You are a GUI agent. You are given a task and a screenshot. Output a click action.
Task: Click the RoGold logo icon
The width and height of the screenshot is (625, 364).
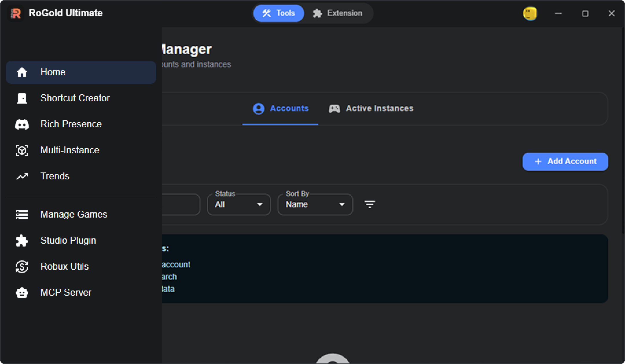click(16, 13)
